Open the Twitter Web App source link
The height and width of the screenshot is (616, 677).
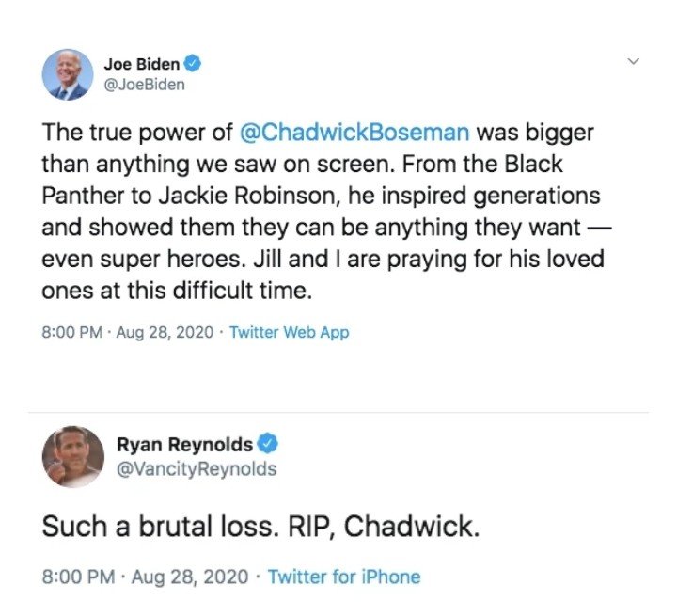pyautogui.click(x=289, y=332)
